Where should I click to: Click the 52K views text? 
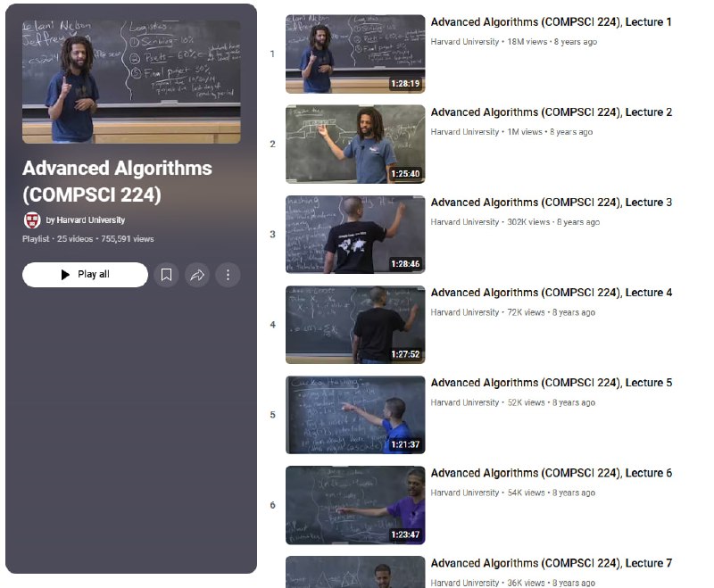(526, 402)
